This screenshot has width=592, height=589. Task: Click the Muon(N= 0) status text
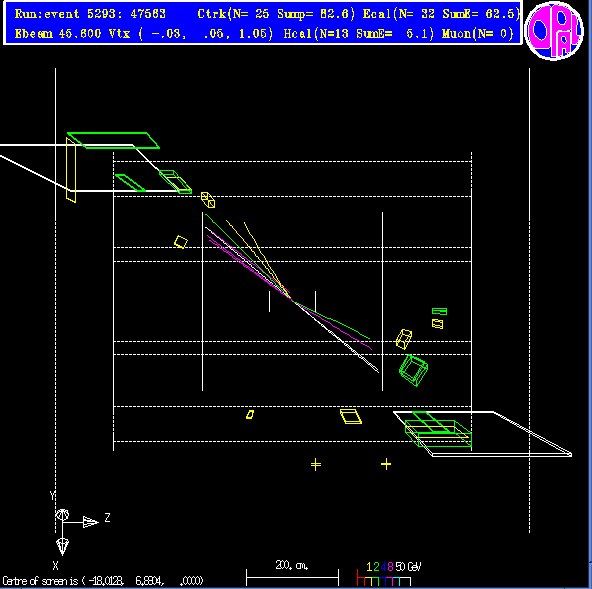coord(478,34)
